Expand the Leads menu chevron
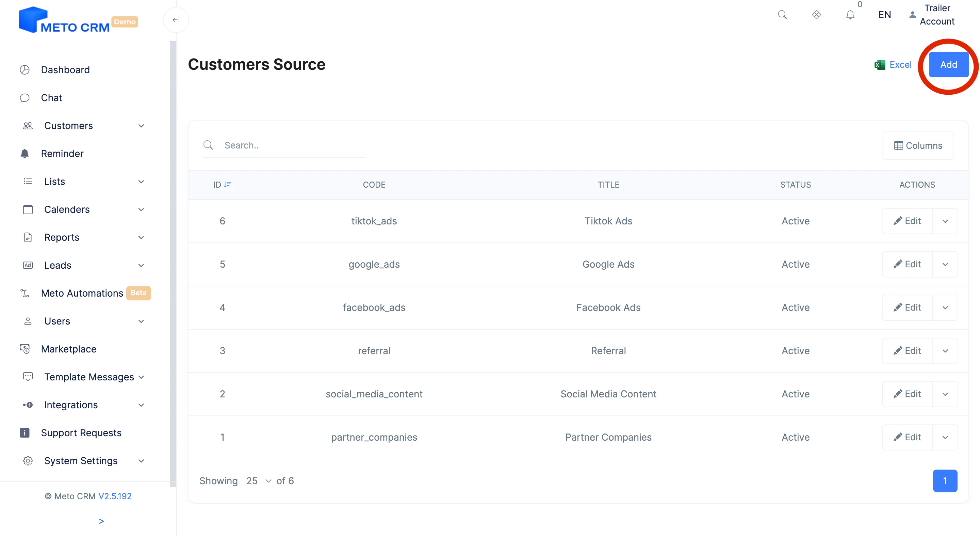The height and width of the screenshot is (536, 980). (141, 265)
